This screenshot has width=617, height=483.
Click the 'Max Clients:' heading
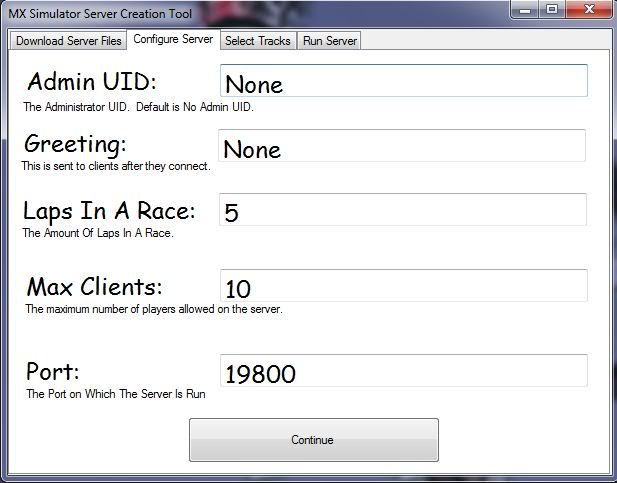(94, 287)
